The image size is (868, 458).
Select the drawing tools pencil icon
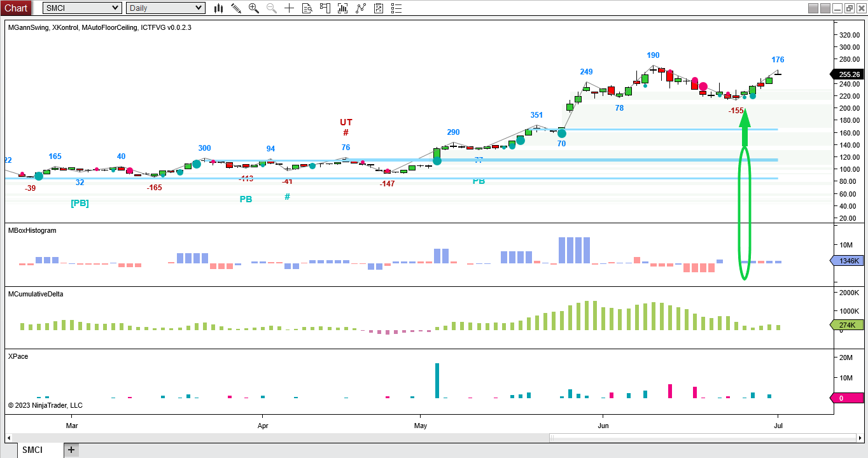pos(236,8)
